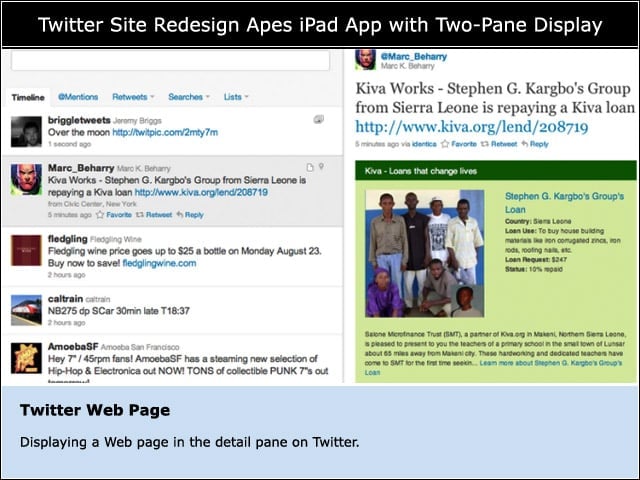
Task: Click Marc_Beharry avatar in detail pane
Action: point(365,60)
